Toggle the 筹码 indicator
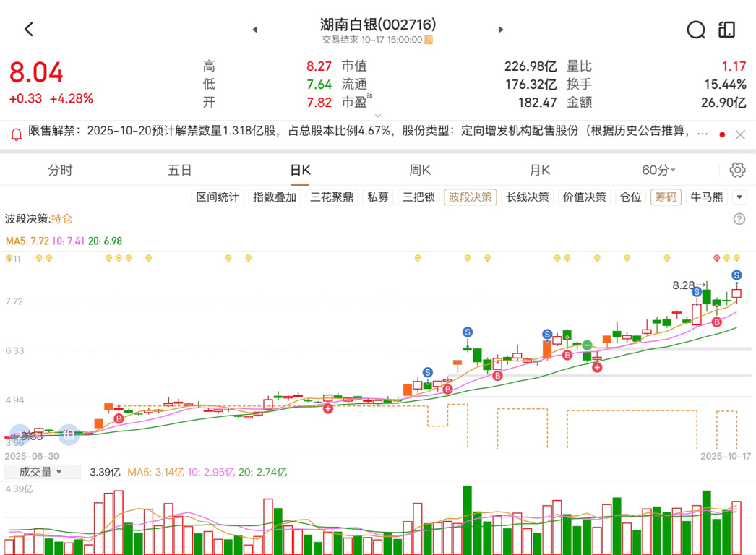This screenshot has height=555, width=756. pyautogui.click(x=666, y=197)
